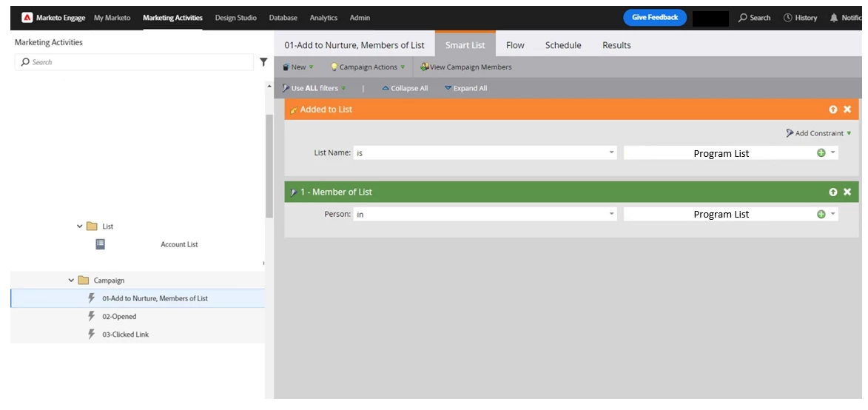
Task: Open History clock icon
Action: point(788,18)
